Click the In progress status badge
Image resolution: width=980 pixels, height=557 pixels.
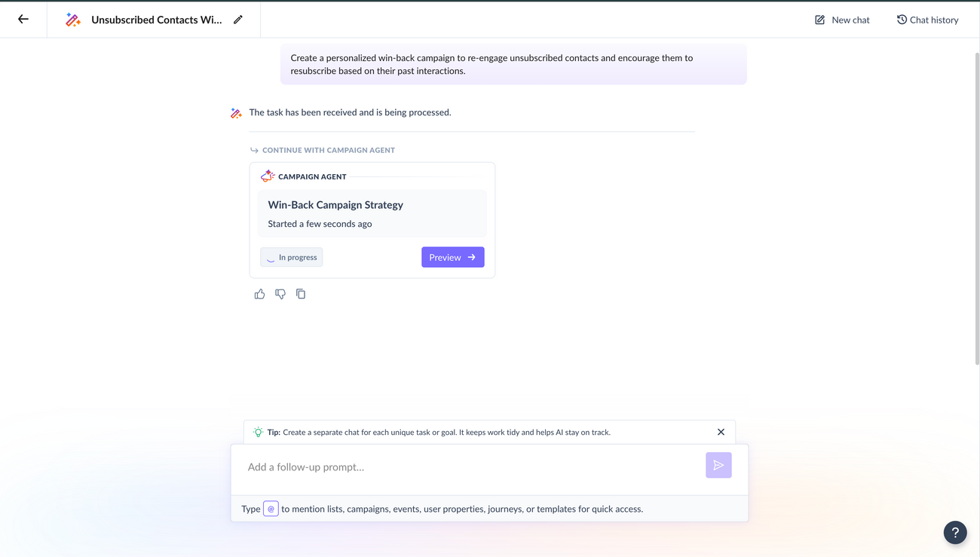click(292, 257)
